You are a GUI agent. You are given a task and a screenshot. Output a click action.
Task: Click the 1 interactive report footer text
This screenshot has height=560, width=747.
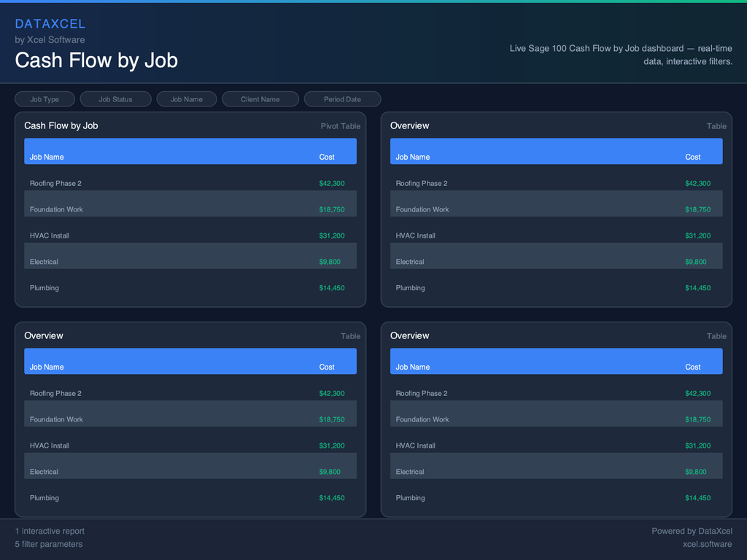50,531
